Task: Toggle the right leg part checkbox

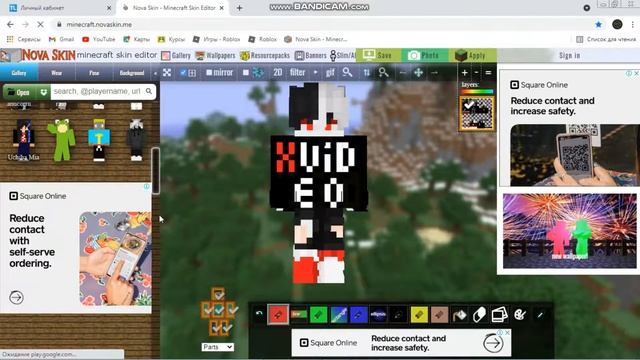Action: click(227, 327)
